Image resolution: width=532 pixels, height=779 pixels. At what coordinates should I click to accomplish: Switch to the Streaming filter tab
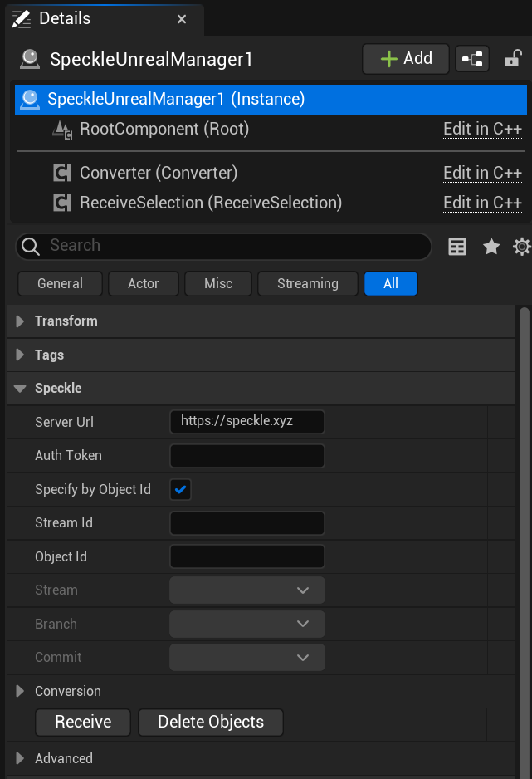308,284
